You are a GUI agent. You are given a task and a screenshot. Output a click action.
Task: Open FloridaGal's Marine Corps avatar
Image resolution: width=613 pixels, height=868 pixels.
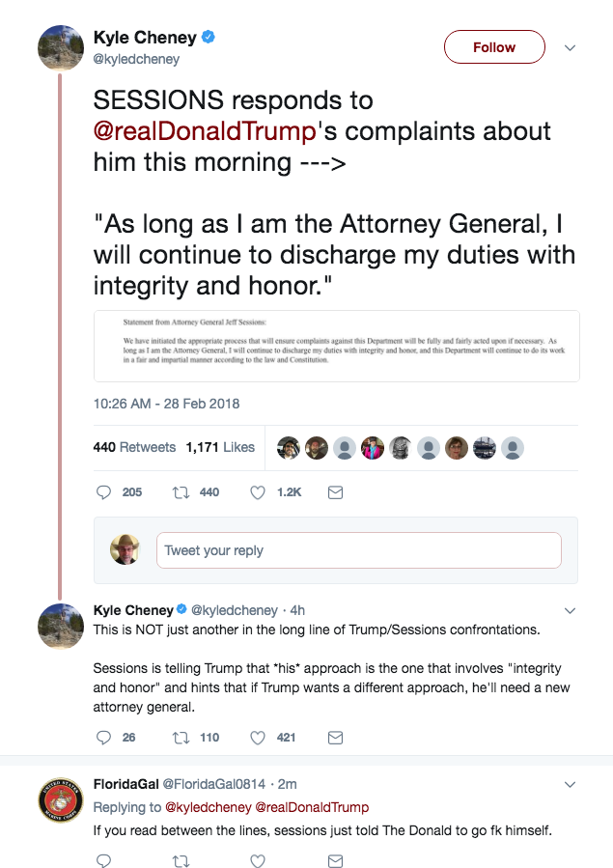pos(60,801)
